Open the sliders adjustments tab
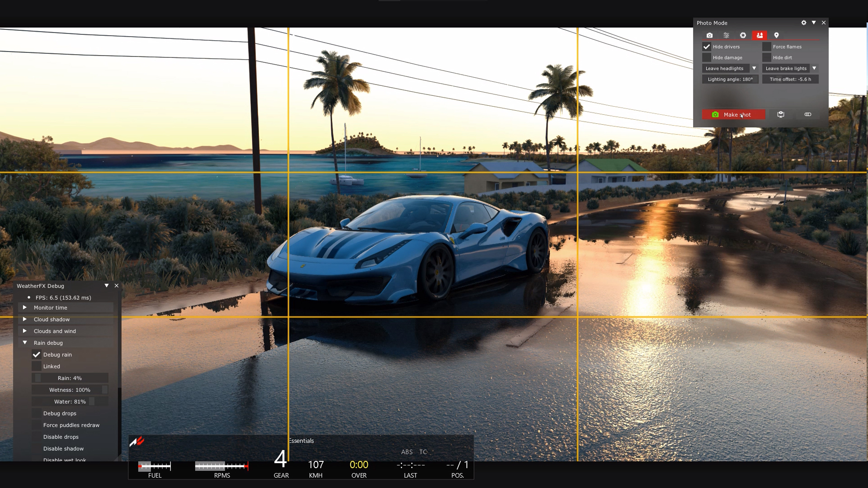Screen dimensions: 868x488 pos(726,35)
